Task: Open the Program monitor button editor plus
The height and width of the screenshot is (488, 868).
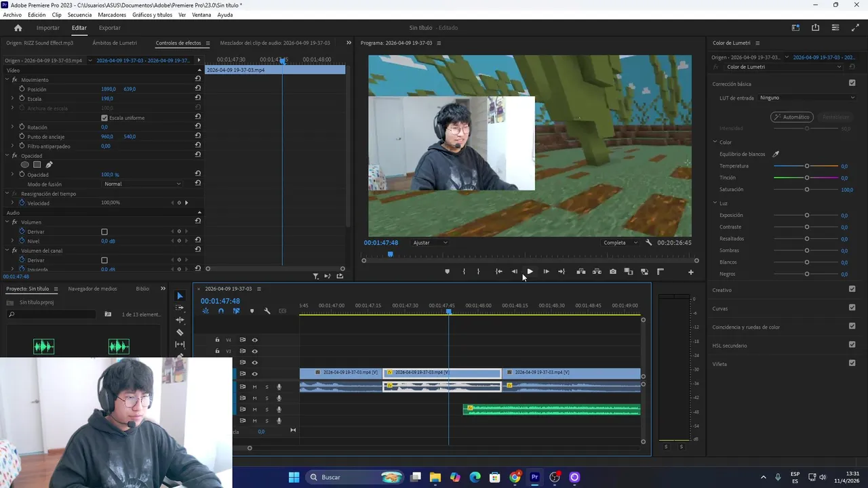Action: [x=691, y=272]
